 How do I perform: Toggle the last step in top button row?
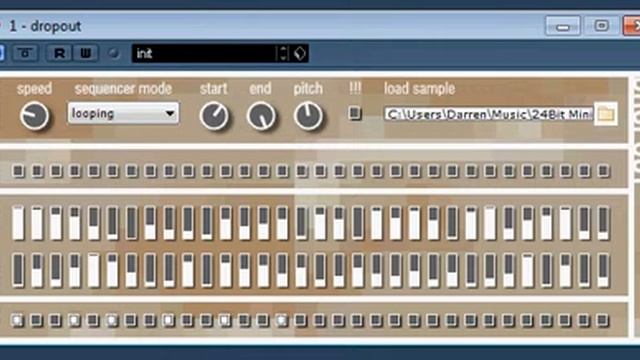pyautogui.click(x=603, y=171)
